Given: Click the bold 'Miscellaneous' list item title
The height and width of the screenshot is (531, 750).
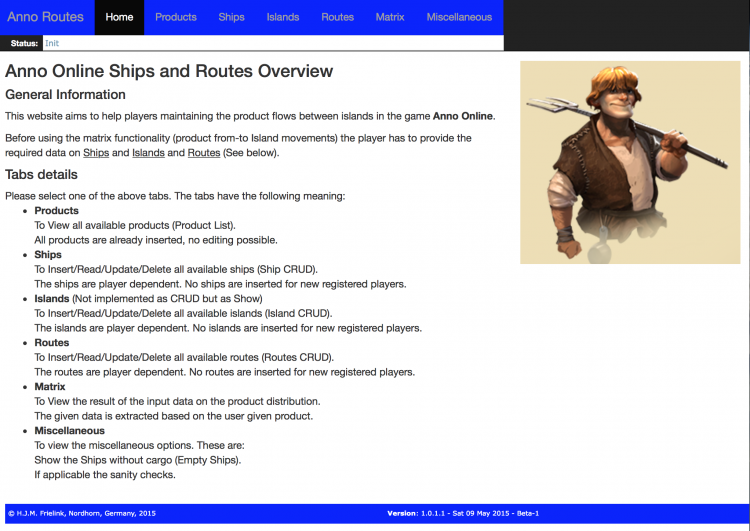Looking at the screenshot, I should pyautogui.click(x=69, y=431).
